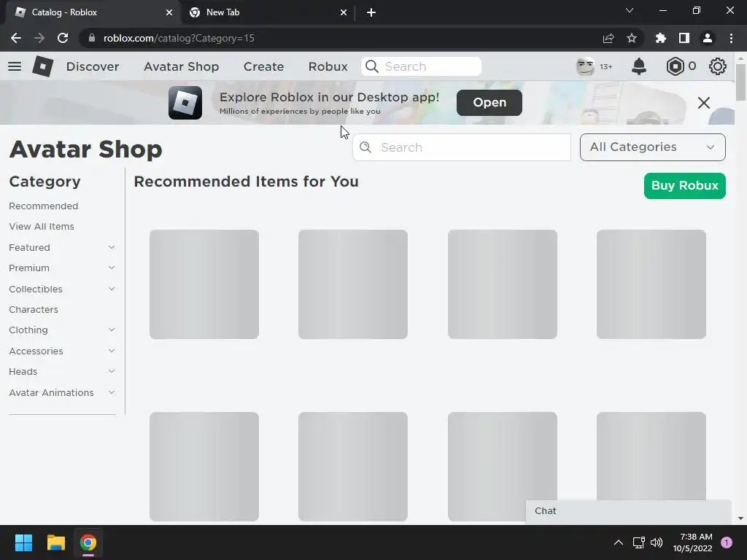
Task: Open the All Categories dropdown
Action: 653,147
